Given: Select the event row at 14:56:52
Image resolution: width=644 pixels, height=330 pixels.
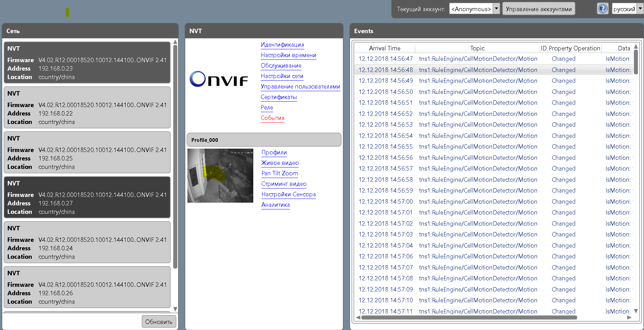Looking at the screenshot, I should click(493, 114).
